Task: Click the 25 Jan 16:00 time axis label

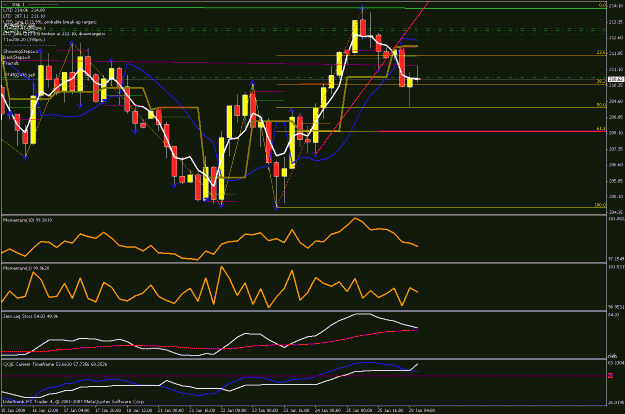Action: point(391,410)
